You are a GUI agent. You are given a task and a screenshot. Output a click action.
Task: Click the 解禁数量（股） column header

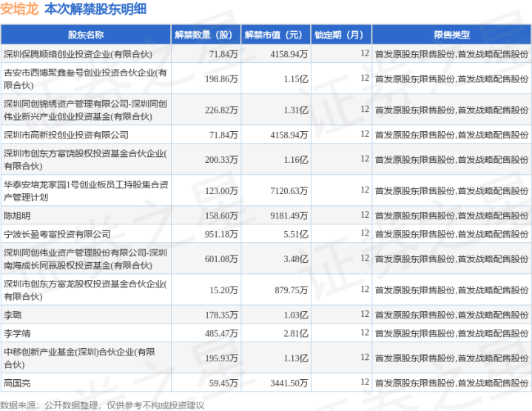[206, 35]
